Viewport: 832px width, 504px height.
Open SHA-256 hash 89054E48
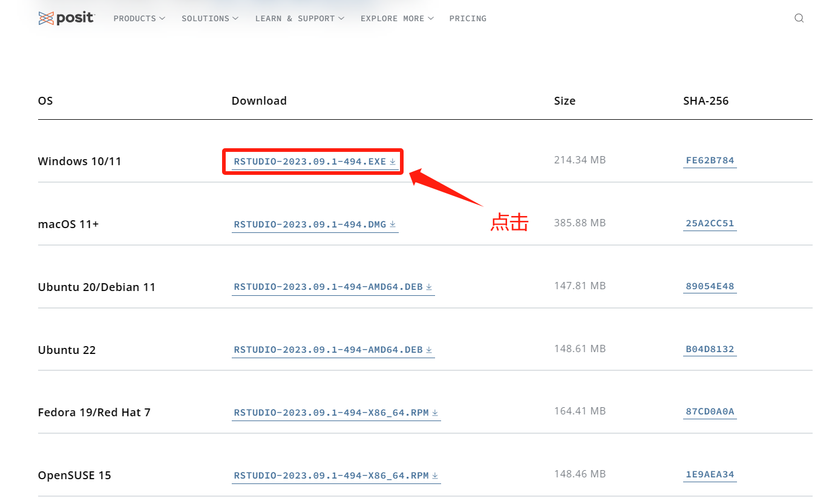[x=710, y=286]
